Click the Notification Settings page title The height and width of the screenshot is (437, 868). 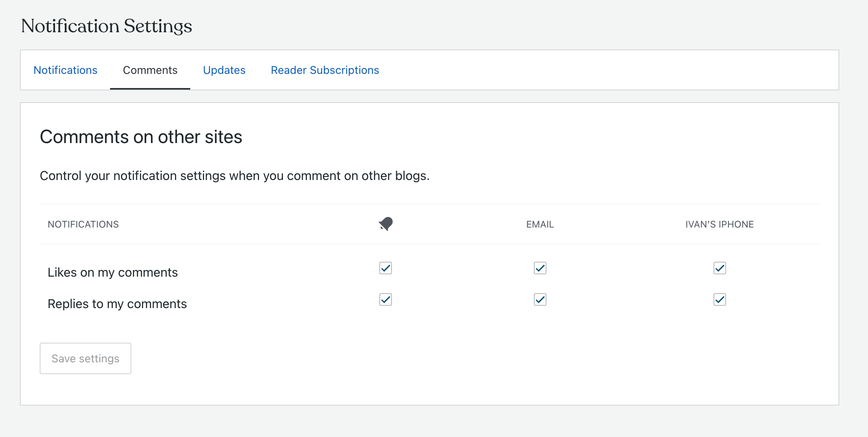[x=106, y=26]
